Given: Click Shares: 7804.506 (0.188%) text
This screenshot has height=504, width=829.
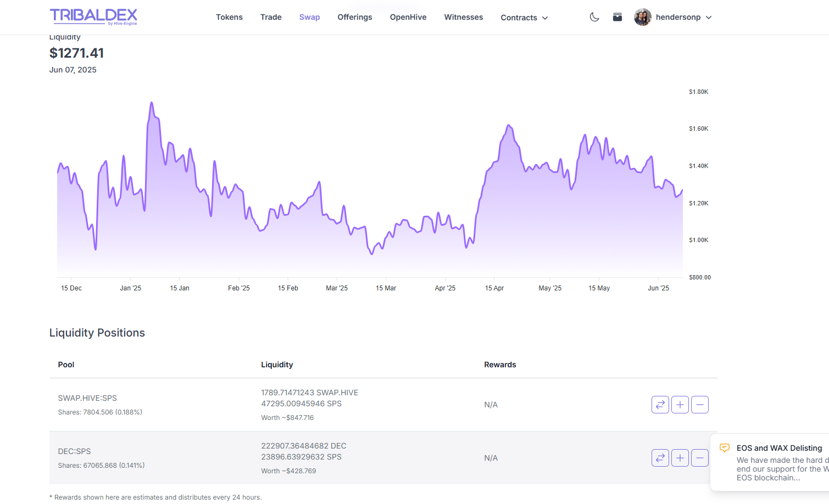Looking at the screenshot, I should click(x=100, y=412).
